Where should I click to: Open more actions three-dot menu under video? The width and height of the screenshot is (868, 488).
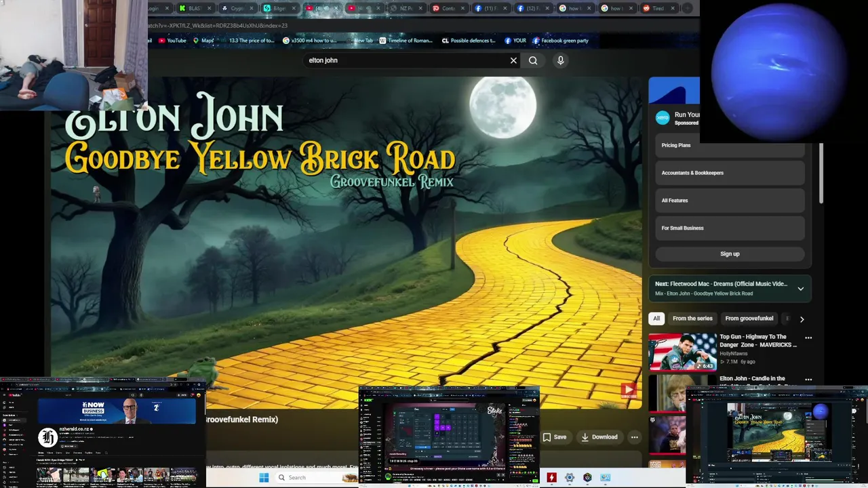(634, 437)
